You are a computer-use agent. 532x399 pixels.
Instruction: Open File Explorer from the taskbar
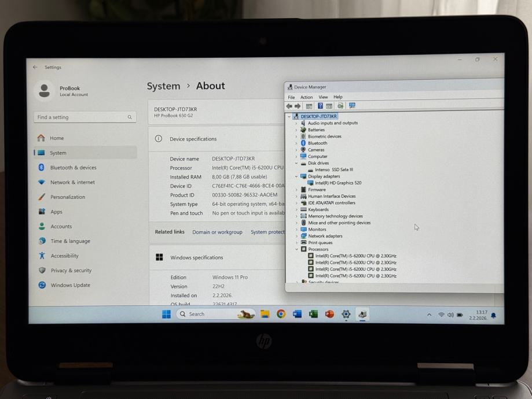click(x=265, y=314)
